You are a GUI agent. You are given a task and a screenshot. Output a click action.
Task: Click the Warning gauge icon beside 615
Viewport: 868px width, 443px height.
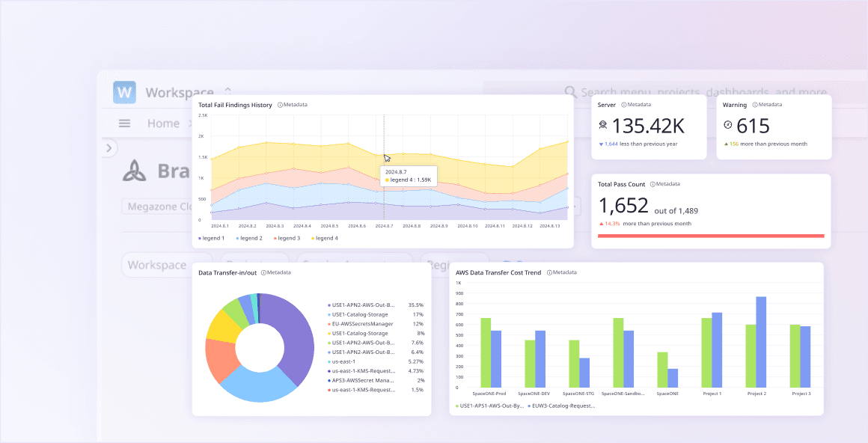point(728,126)
